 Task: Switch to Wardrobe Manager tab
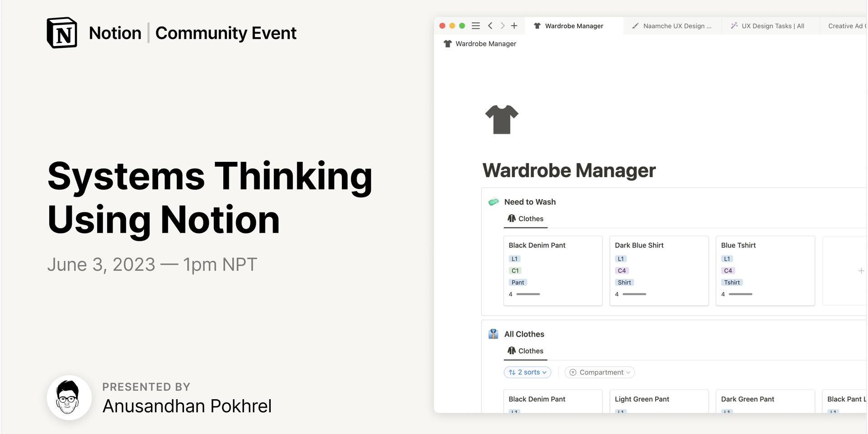(x=574, y=26)
